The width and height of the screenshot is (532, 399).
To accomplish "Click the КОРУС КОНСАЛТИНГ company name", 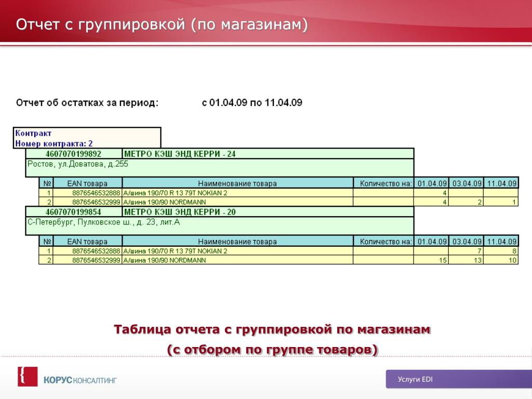I will pos(80,380).
